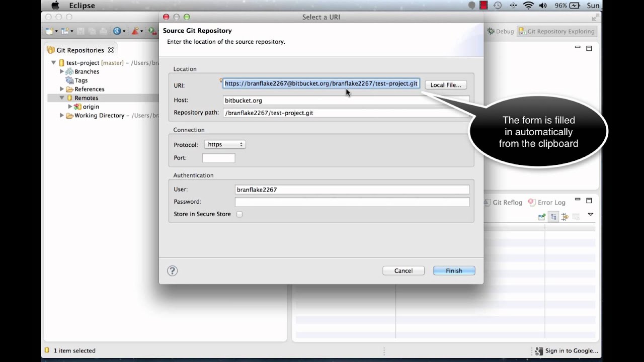The width and height of the screenshot is (644, 362).
Task: Click the Host input field
Action: click(346, 101)
